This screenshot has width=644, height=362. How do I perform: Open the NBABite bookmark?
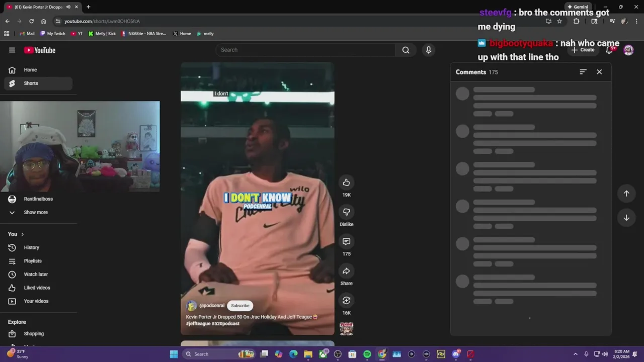click(143, 34)
